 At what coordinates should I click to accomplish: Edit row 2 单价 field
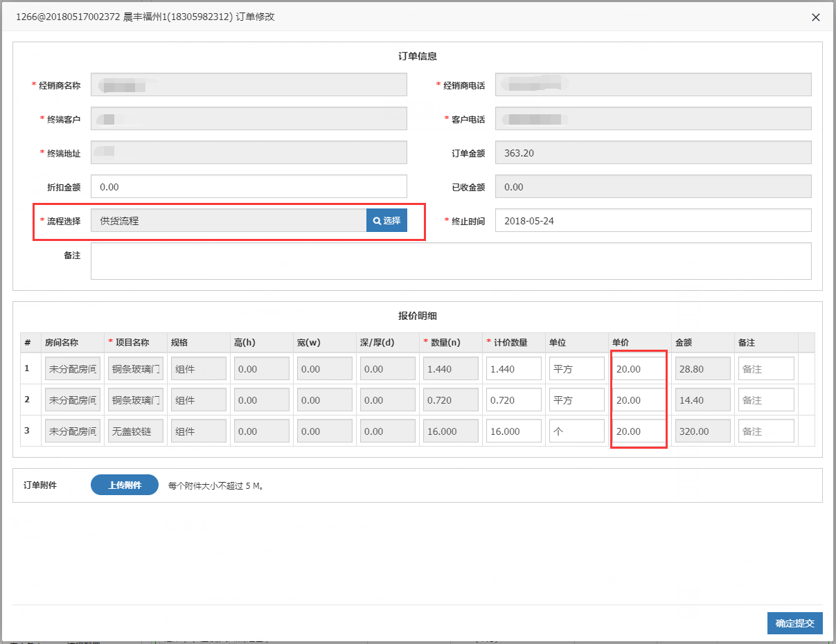point(639,400)
